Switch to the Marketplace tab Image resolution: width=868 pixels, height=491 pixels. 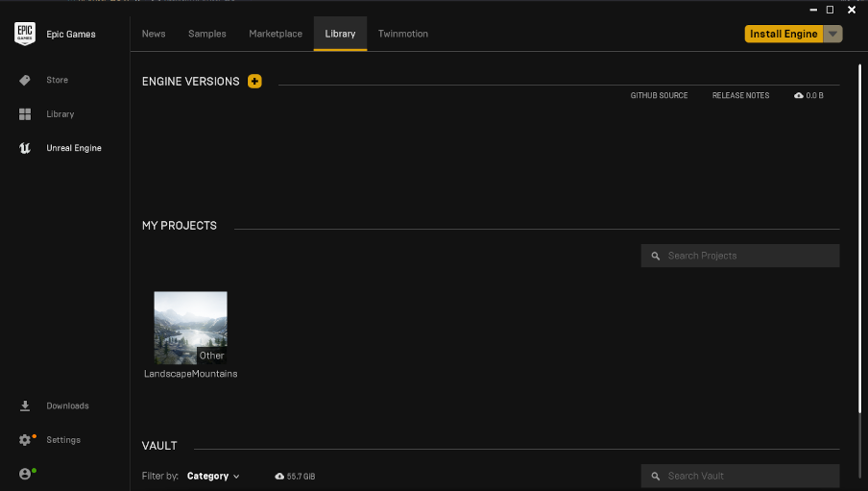[276, 34]
